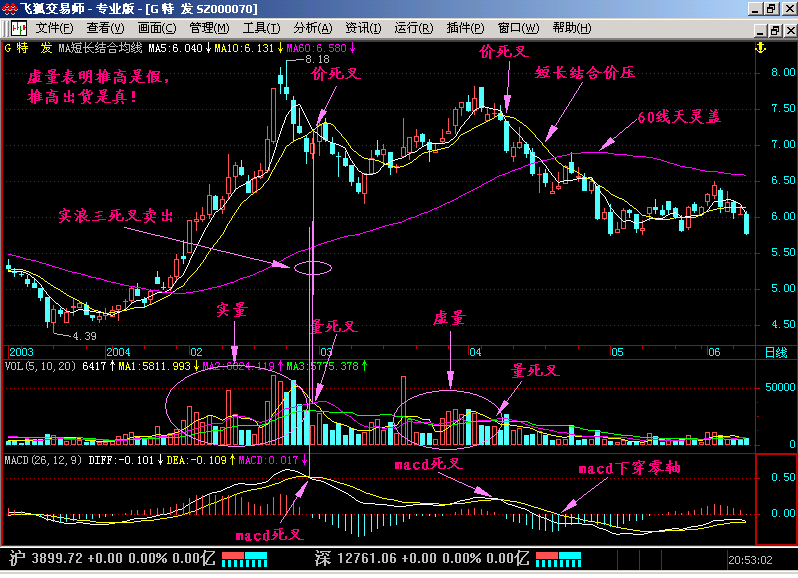Click the 4.39 low price marker

pos(83,336)
